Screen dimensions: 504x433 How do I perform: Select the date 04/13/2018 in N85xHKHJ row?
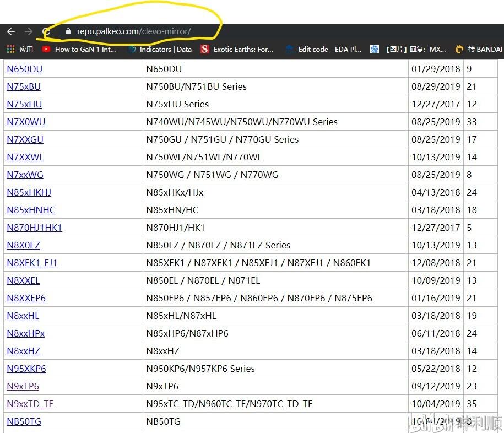click(x=436, y=193)
